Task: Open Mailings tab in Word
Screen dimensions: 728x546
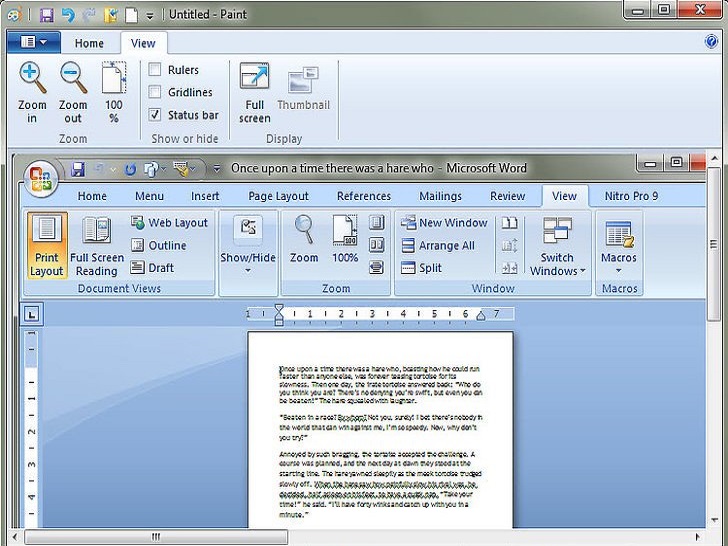Action: pyautogui.click(x=440, y=196)
